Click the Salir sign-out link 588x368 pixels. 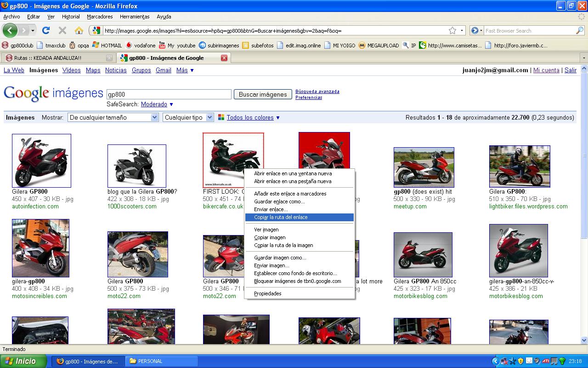pyautogui.click(x=571, y=70)
